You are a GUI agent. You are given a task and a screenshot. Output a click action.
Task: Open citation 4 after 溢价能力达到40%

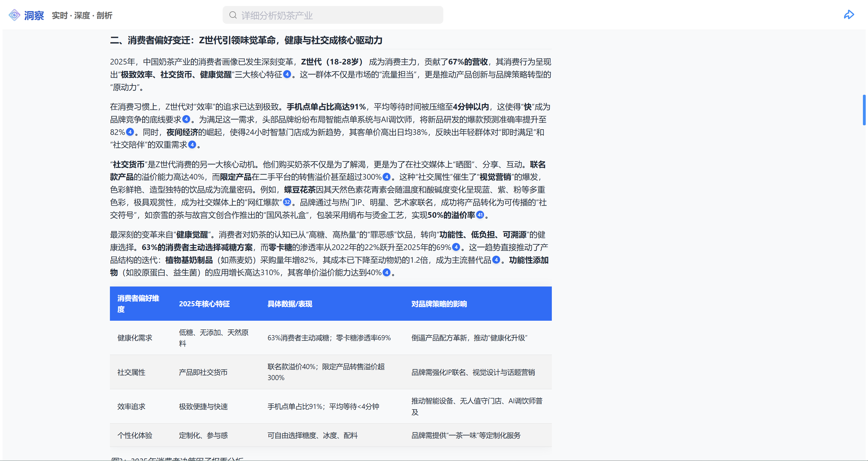click(x=387, y=273)
